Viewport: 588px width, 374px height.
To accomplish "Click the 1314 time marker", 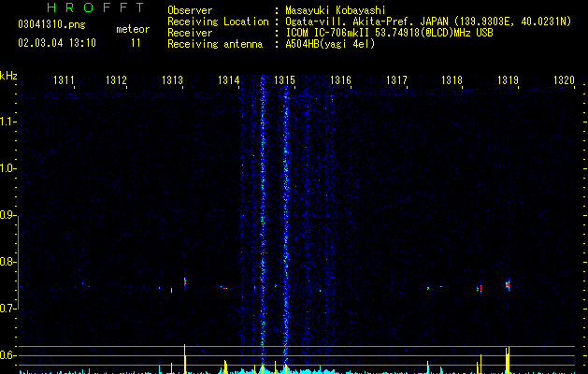I will 228,80.
